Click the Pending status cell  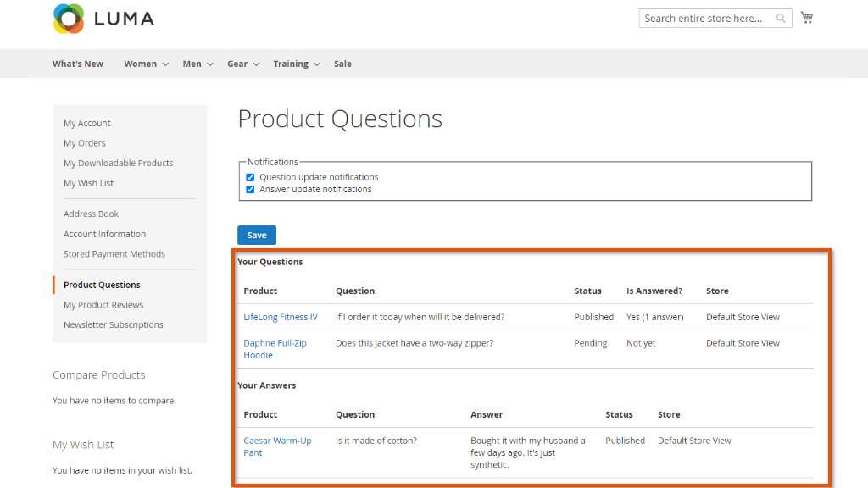pos(591,343)
